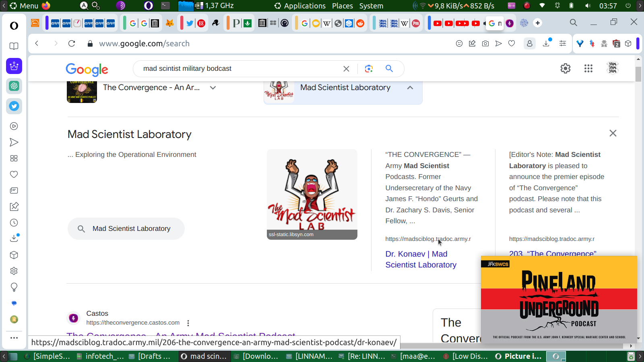This screenshot has width=644, height=362.
Task: Open My Flow arrow icon in sidebar
Action: [x=14, y=142]
